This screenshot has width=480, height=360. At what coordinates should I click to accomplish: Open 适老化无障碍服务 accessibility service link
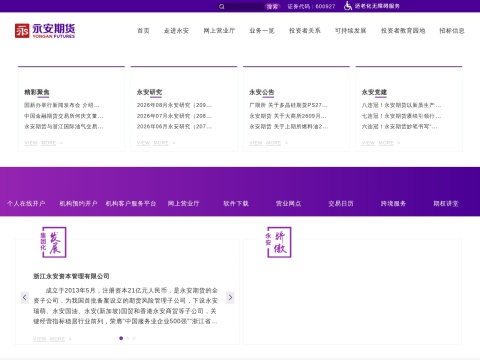(377, 6)
